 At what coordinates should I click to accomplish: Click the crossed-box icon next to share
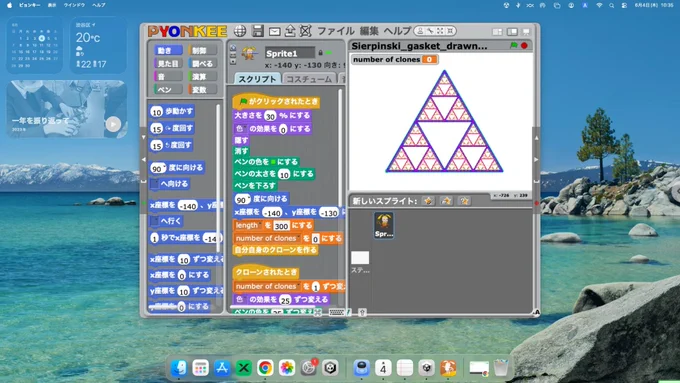coord(306,31)
